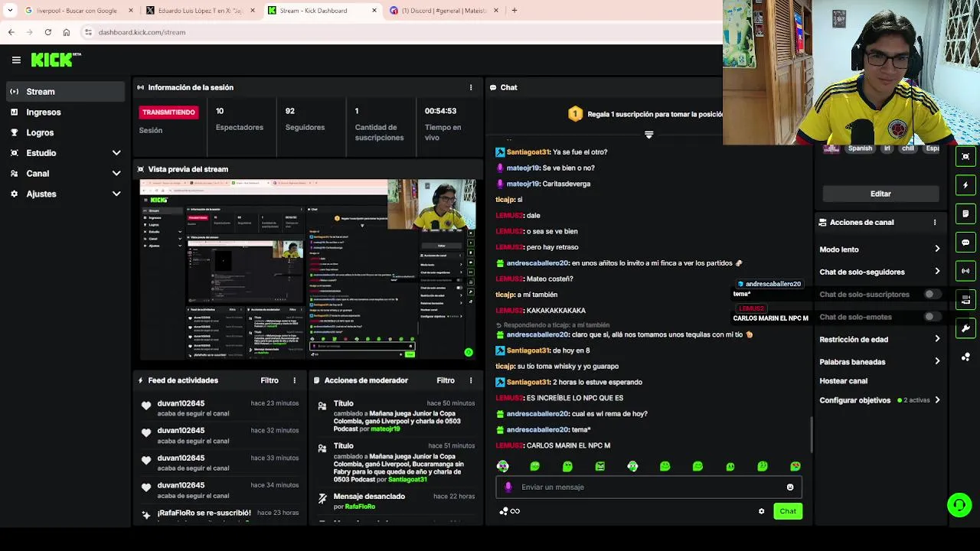Click the TRANSMITIENDO status badge
The height and width of the screenshot is (551, 980).
(x=168, y=112)
